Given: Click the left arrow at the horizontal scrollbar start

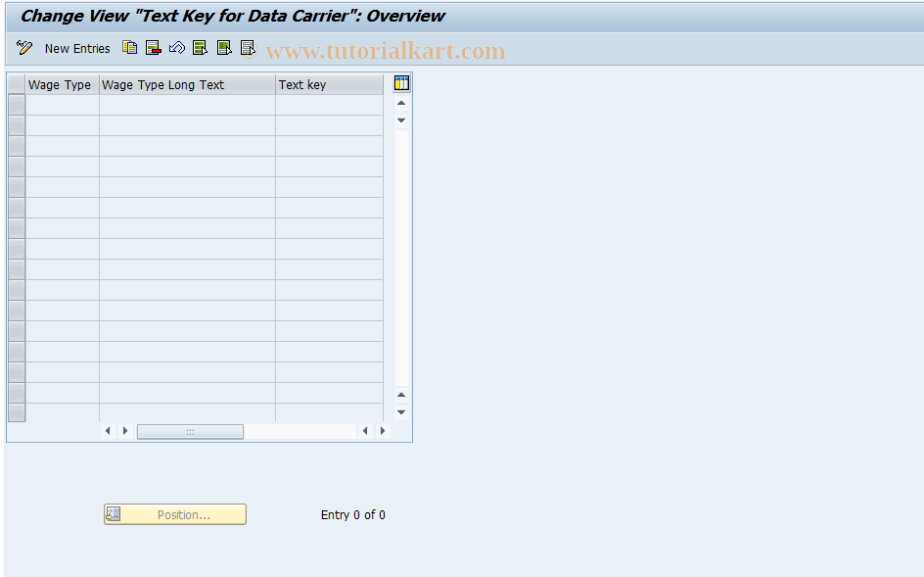Looking at the screenshot, I should click(x=108, y=431).
